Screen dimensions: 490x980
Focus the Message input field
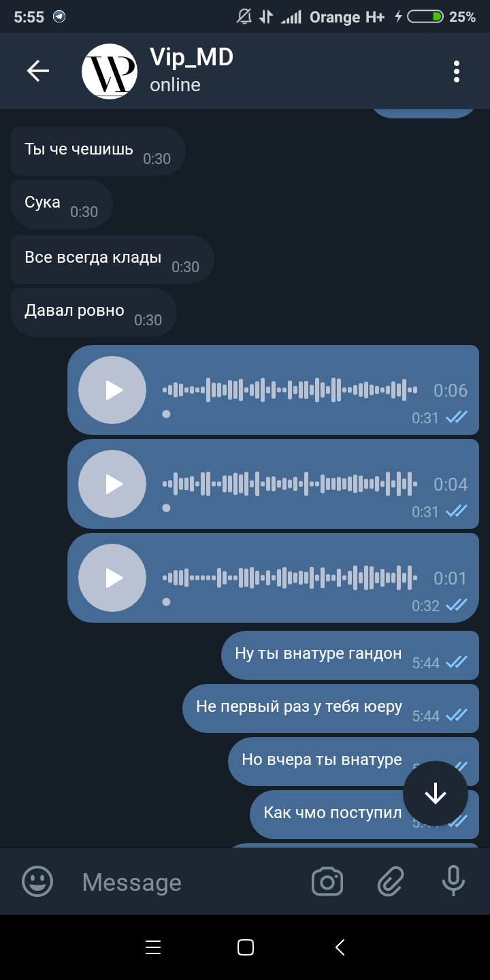(184, 882)
